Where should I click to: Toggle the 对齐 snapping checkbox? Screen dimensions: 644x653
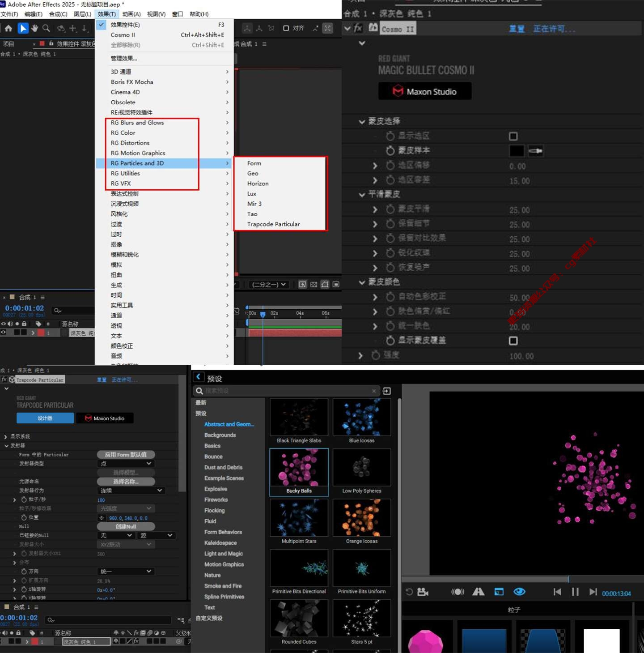click(x=286, y=28)
